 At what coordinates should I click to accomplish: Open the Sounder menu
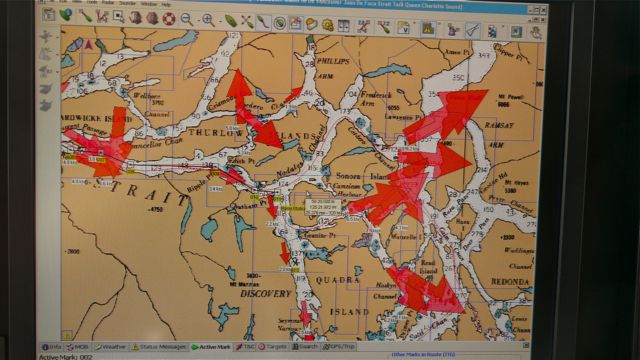pos(127,3)
